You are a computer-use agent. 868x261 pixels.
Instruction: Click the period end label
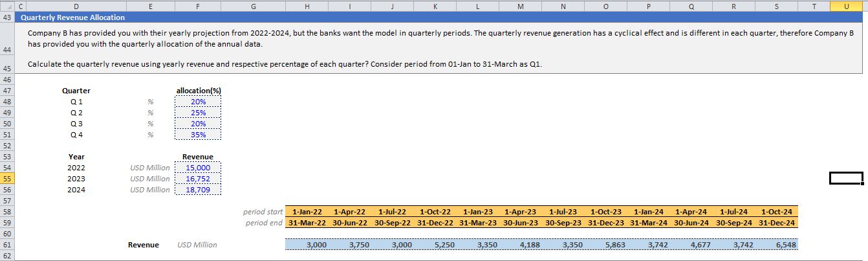(x=265, y=223)
